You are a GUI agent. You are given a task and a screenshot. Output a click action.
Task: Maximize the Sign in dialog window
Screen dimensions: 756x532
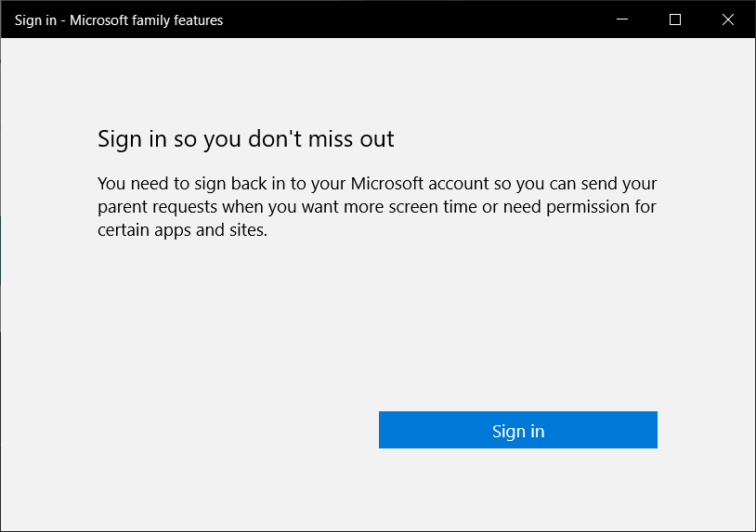[675, 19]
